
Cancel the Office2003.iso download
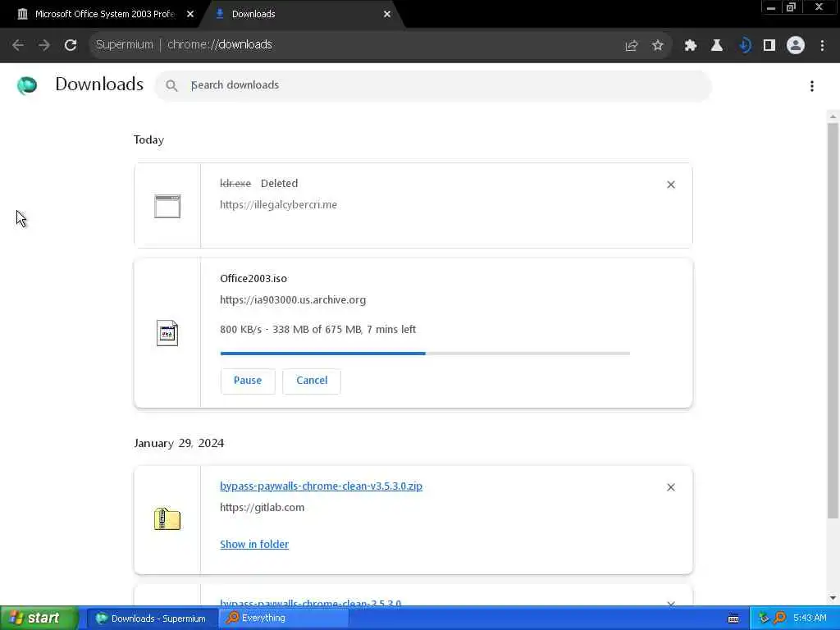point(312,381)
